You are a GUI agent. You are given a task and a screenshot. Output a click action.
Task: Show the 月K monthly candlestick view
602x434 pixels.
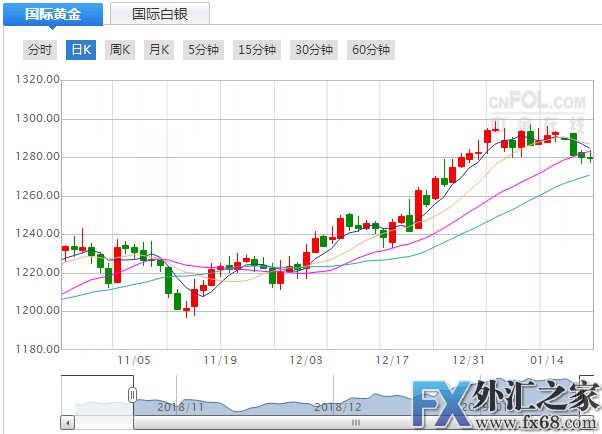pos(159,50)
